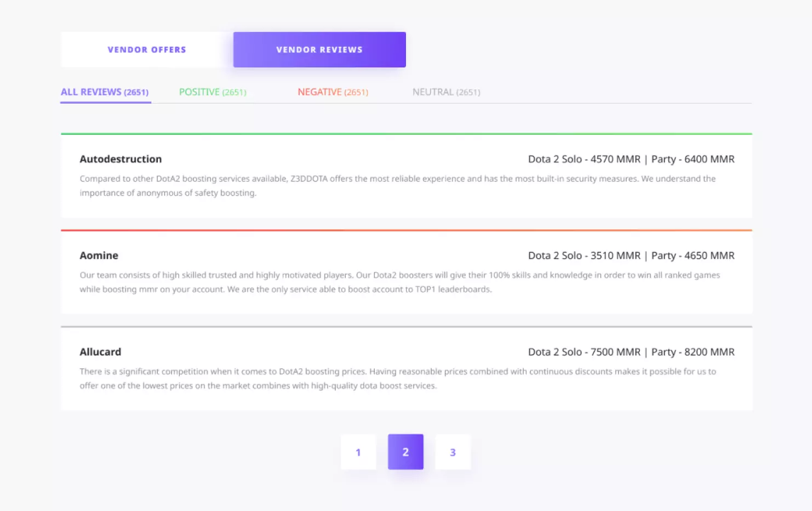812x511 pixels.
Task: Click the Aomine vendor name
Action: pyautogui.click(x=99, y=255)
